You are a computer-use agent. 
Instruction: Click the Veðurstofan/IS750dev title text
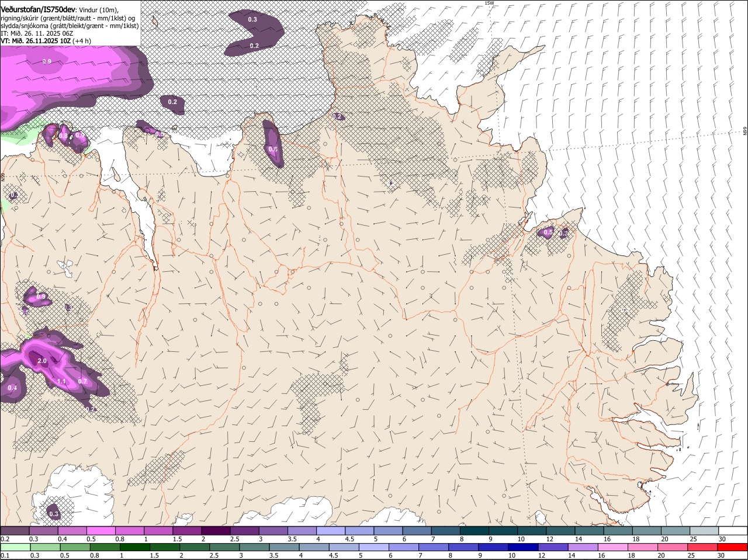[x=38, y=10]
